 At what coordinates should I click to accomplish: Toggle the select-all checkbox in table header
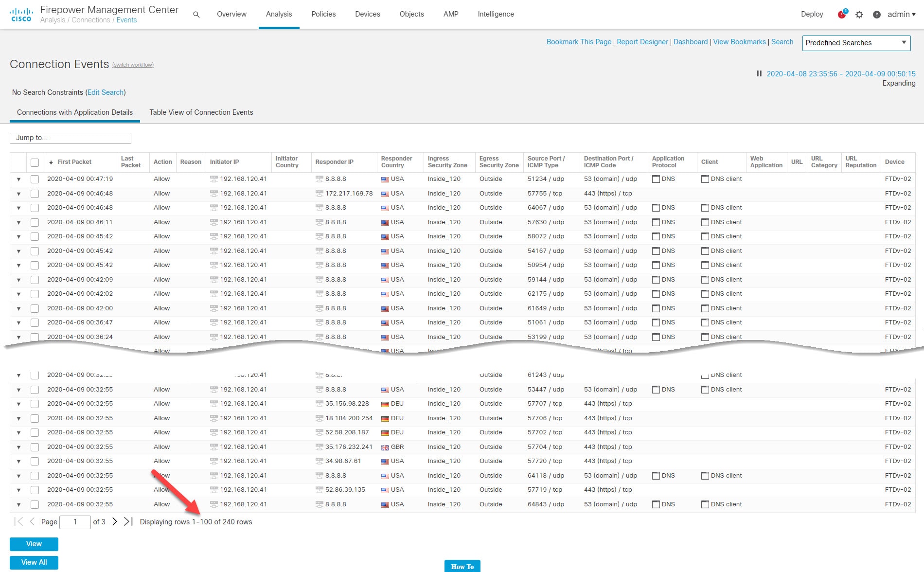pyautogui.click(x=35, y=162)
